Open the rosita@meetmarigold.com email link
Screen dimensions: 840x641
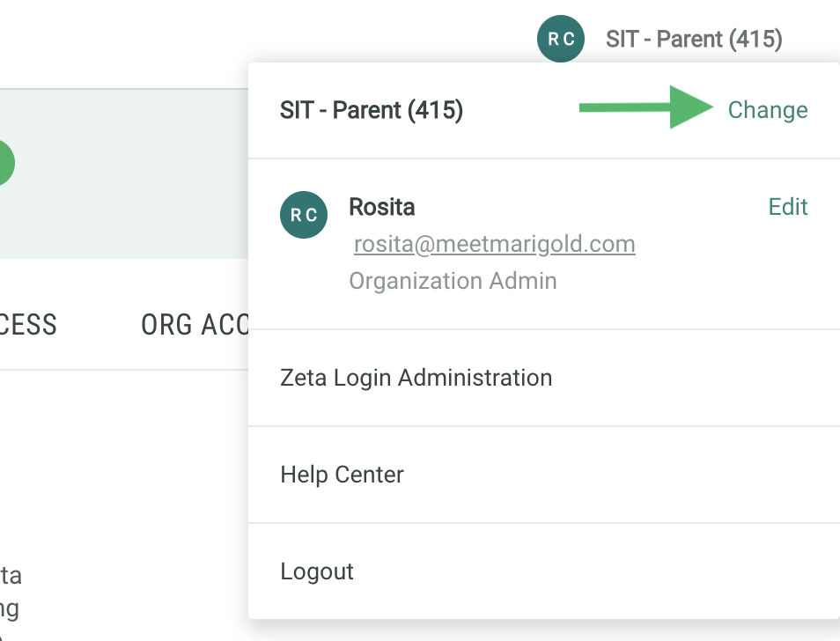(494, 244)
